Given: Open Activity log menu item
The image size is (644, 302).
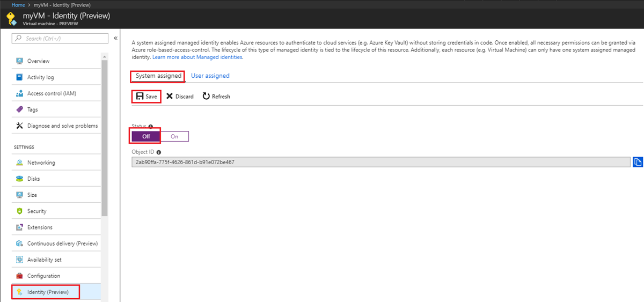Looking at the screenshot, I should pos(56,77).
